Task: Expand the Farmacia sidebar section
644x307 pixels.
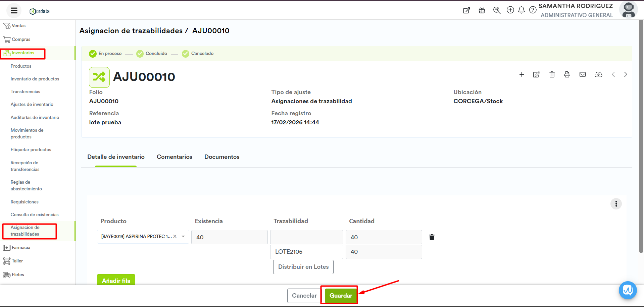Action: 21,248
